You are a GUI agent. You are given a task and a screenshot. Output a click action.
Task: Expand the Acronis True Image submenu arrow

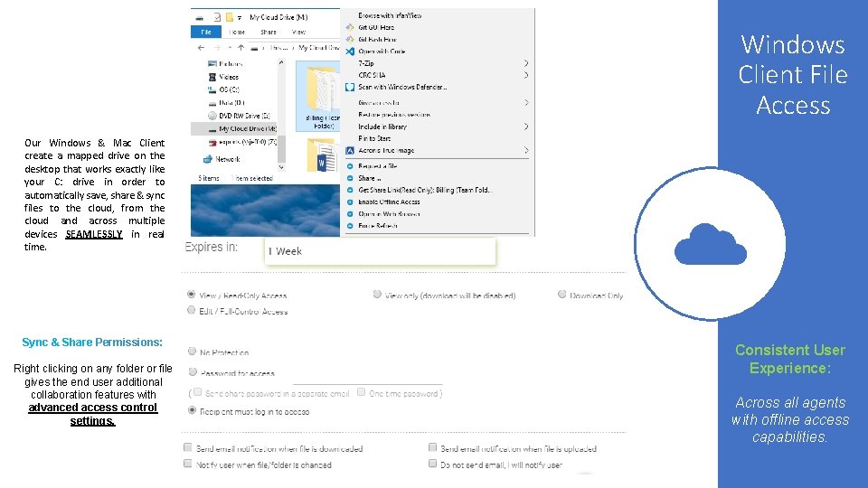click(526, 150)
